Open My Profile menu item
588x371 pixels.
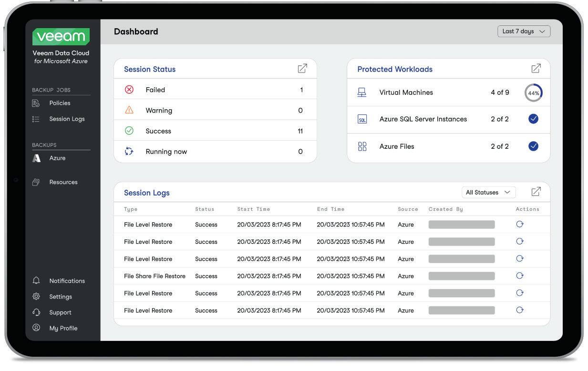pos(63,328)
